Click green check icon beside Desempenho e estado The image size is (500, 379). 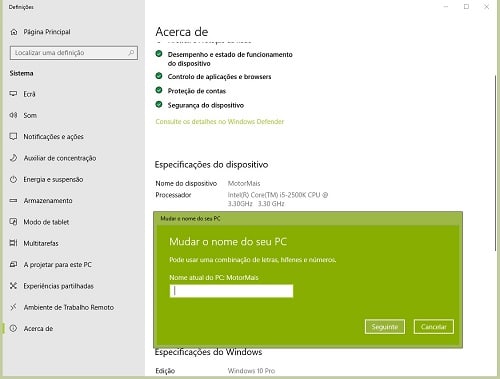159,54
